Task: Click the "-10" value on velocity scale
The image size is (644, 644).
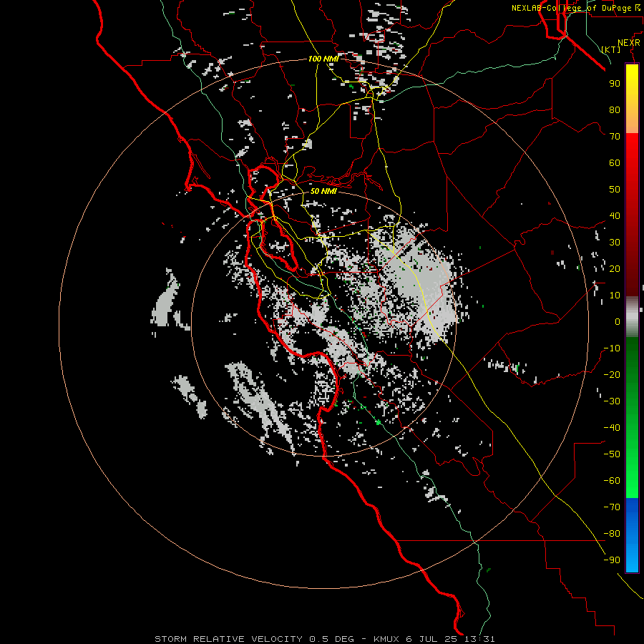Action: point(612,348)
